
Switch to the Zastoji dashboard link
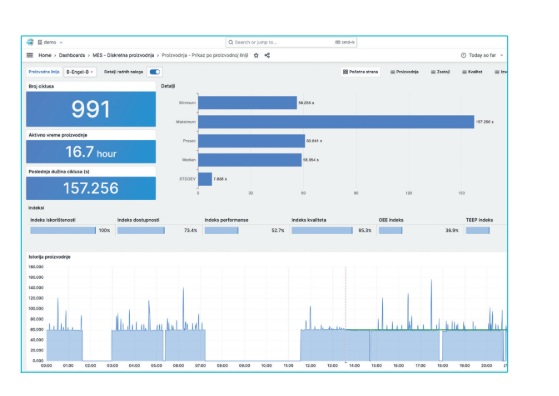441,72
